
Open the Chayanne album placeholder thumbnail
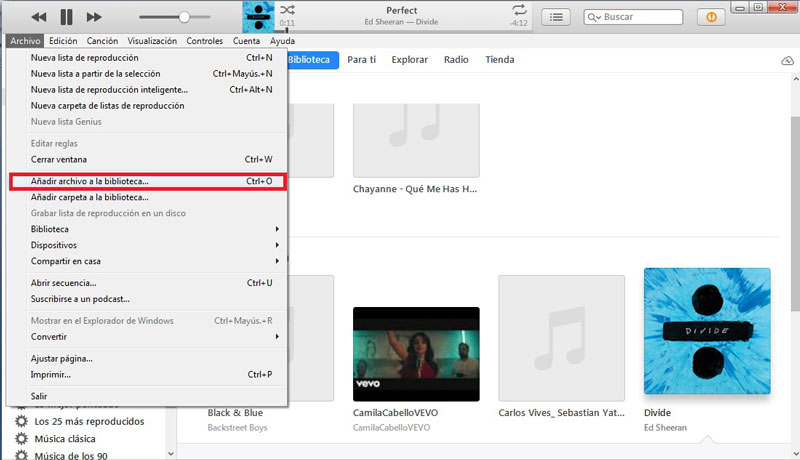416,140
